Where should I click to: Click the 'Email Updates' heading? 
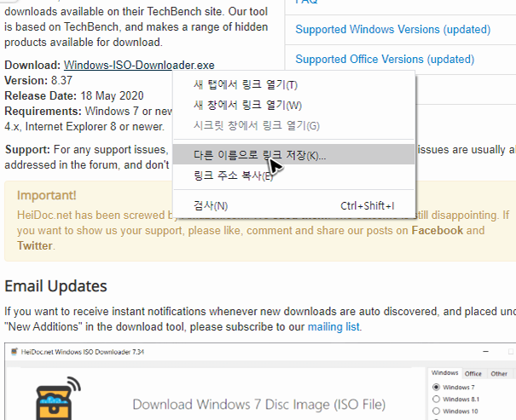coord(55,286)
